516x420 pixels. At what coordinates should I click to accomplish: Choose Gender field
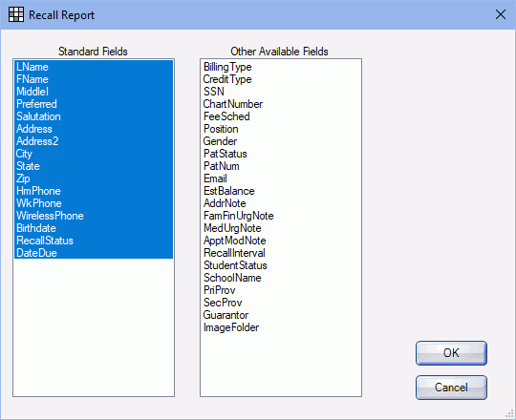click(281, 141)
